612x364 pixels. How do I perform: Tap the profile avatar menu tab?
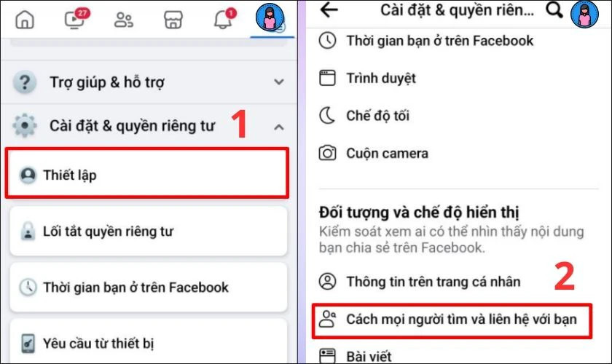pos(270,17)
